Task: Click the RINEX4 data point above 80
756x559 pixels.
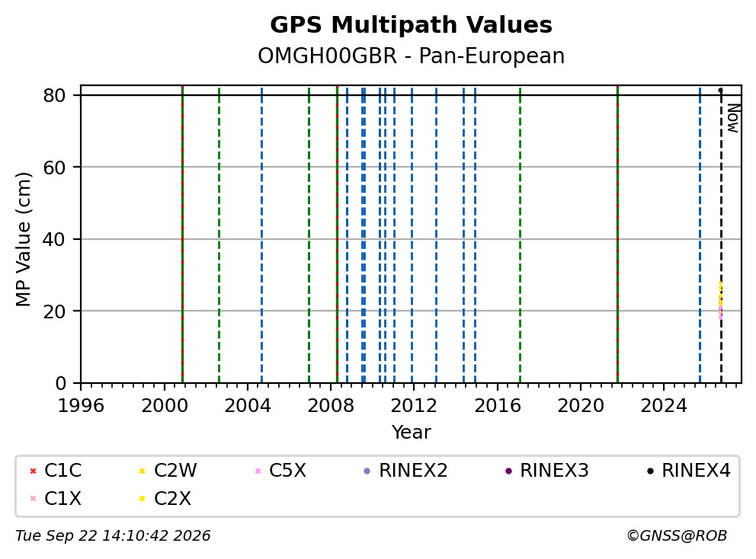Action: 721,90
